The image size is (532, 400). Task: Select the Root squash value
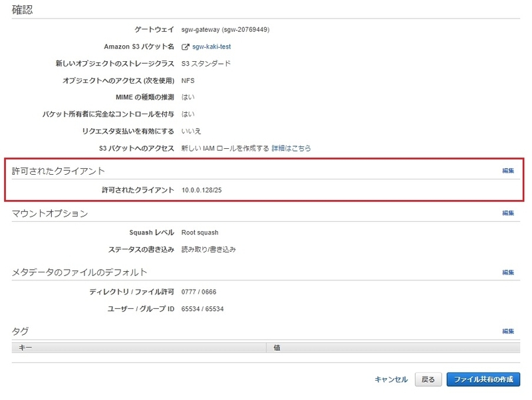point(200,233)
